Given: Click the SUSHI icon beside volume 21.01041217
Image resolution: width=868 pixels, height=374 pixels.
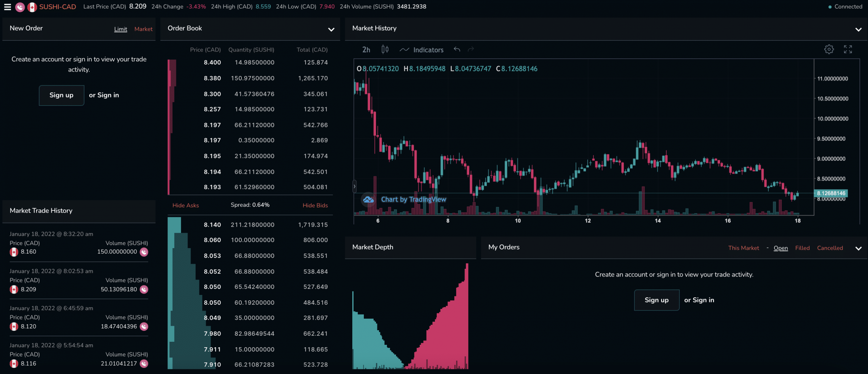Looking at the screenshot, I should click(144, 363).
